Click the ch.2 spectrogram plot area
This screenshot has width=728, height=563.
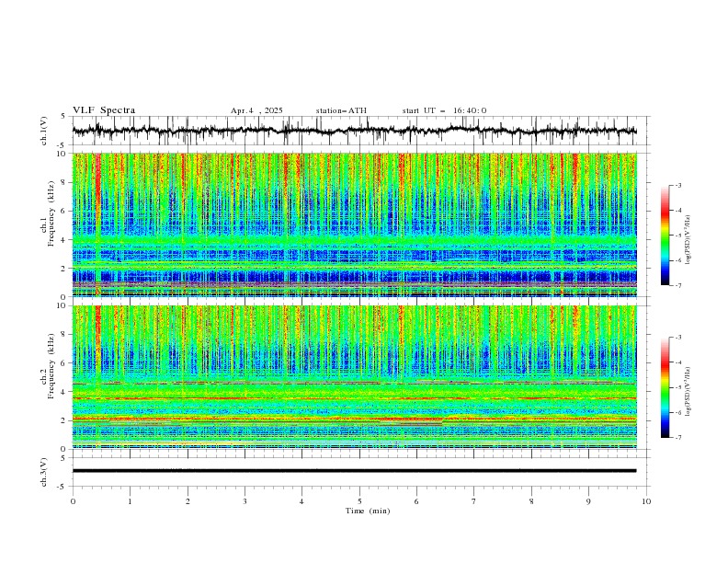[354, 377]
